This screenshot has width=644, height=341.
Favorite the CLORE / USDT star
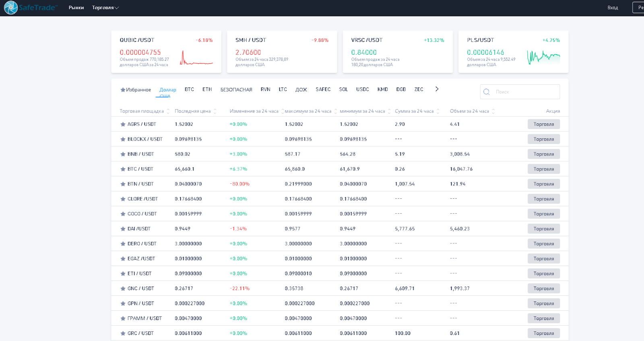(123, 199)
